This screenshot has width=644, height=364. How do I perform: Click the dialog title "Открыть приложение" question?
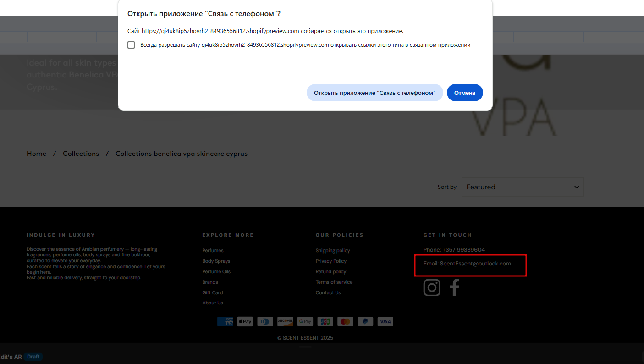[x=204, y=14]
